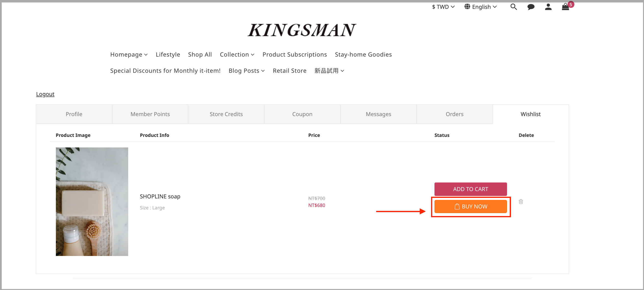Click the Status column header
The height and width of the screenshot is (290, 644).
pyautogui.click(x=442, y=135)
